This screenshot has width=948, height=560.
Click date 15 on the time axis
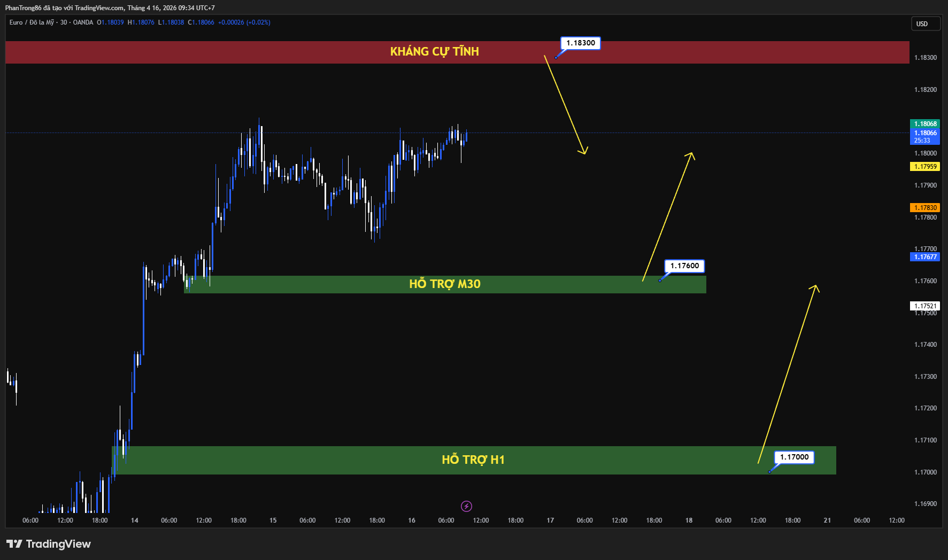[273, 520]
